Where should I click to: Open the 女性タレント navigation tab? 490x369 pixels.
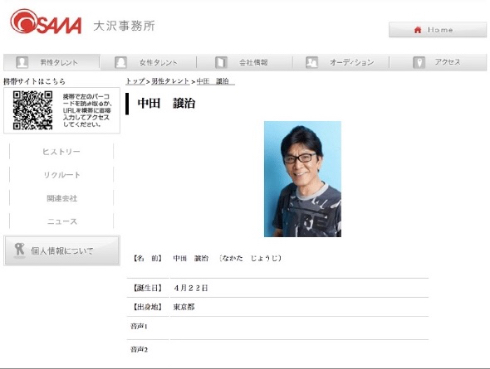(x=148, y=62)
